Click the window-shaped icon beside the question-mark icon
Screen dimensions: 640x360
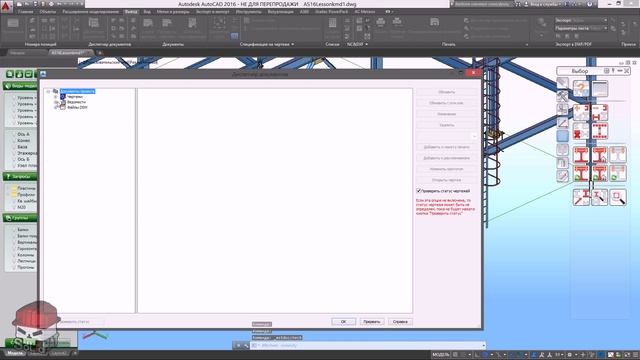pyautogui.click(x=600, y=89)
